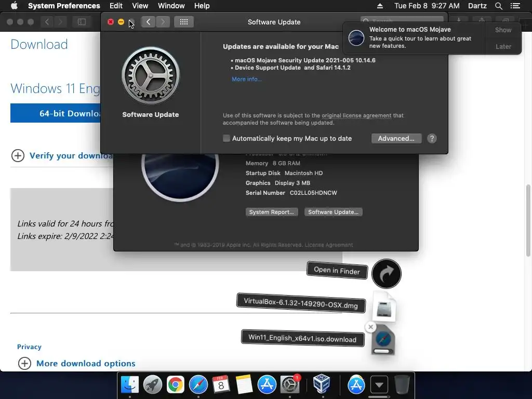Click the License Agreement link in About window
532x399 pixels.
(329, 245)
